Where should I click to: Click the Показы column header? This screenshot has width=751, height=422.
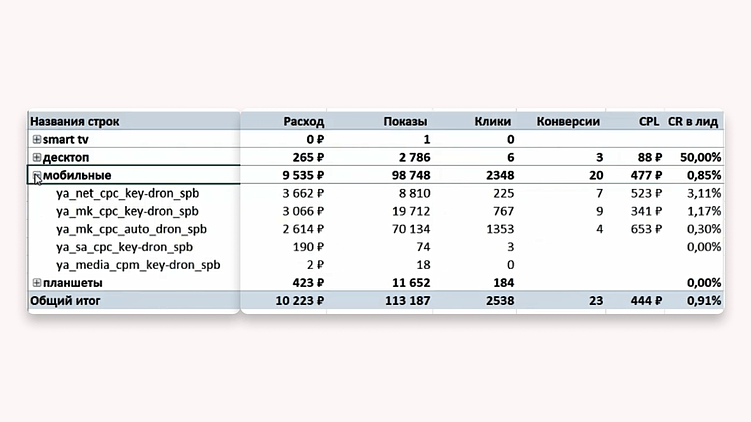405,122
